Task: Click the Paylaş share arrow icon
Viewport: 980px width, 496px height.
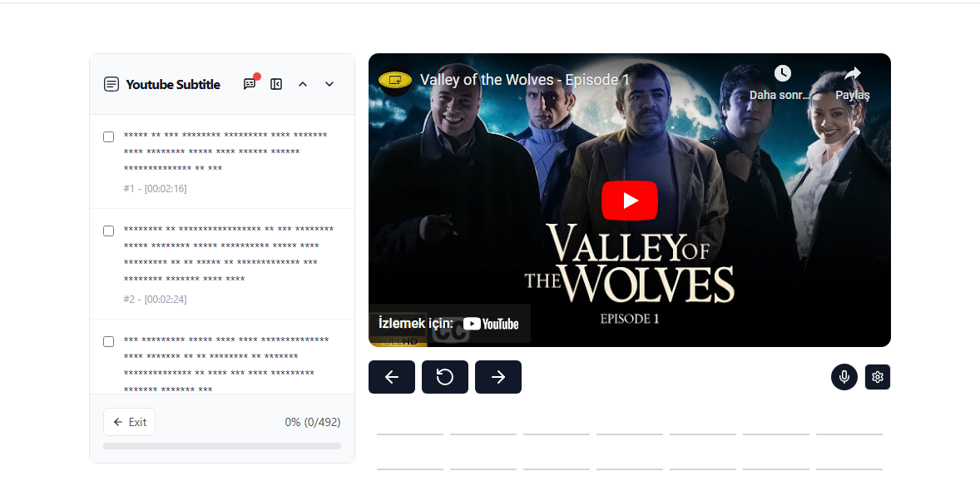Action: pos(853,74)
